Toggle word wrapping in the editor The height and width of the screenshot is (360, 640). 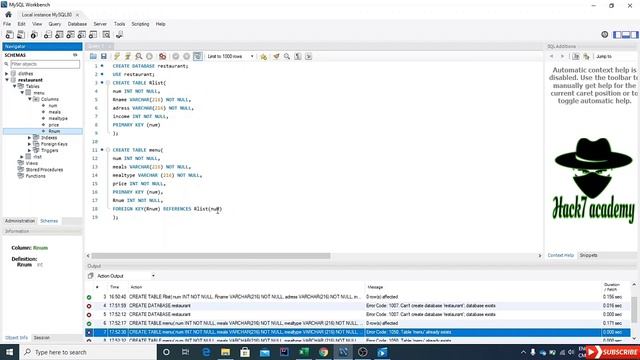click(x=309, y=56)
